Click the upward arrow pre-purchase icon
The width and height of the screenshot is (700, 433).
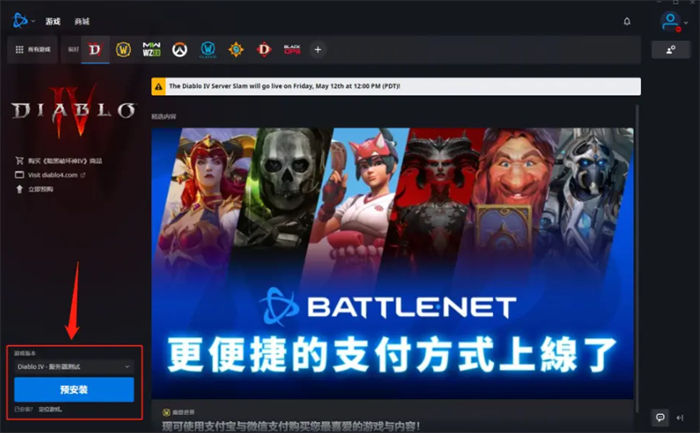click(19, 189)
